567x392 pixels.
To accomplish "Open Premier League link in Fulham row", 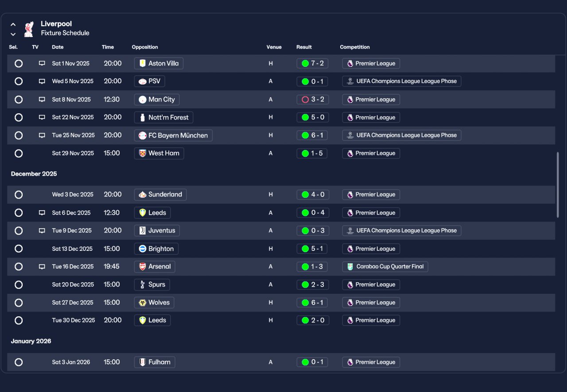I will [371, 362].
